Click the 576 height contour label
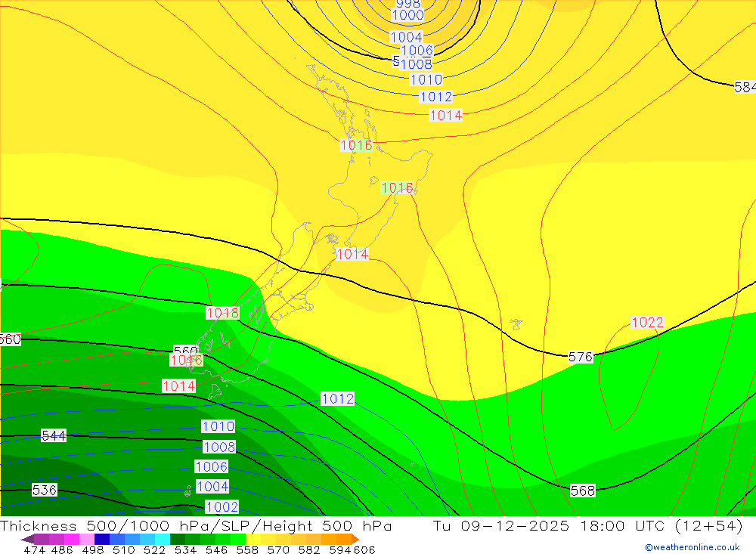This screenshot has width=756, height=554. [x=580, y=357]
